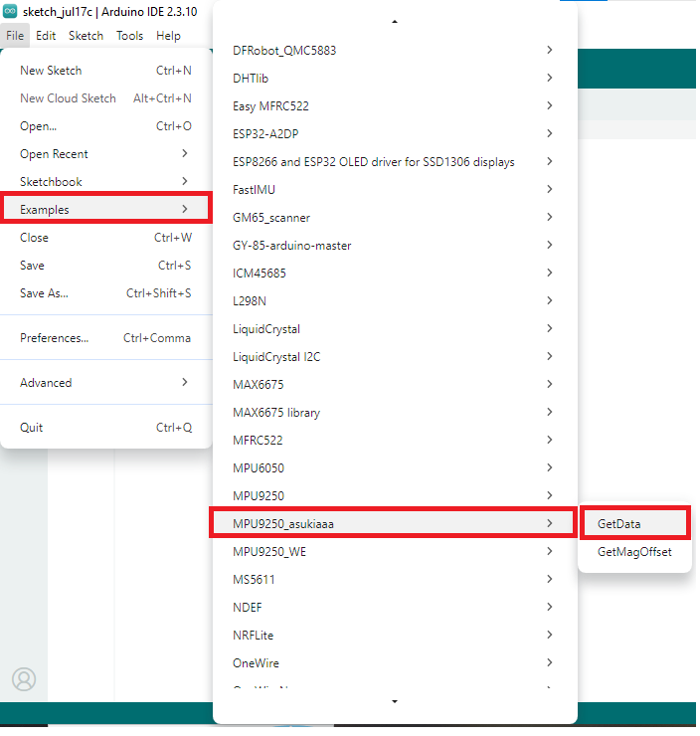Expand Easy MFRC522 examples
This screenshot has width=700, height=736.
click(x=395, y=106)
